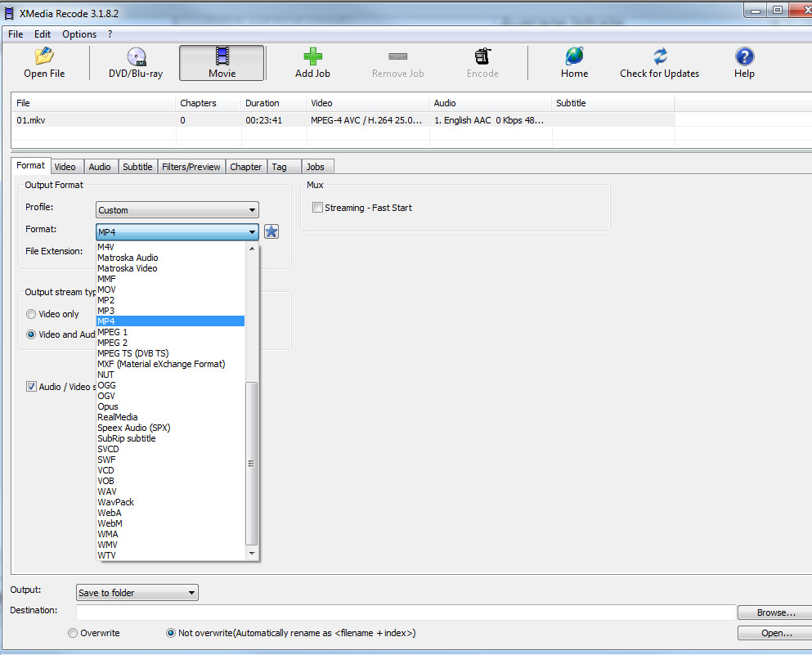Select Video and Audio radio button
812x655 pixels.
click(x=31, y=334)
